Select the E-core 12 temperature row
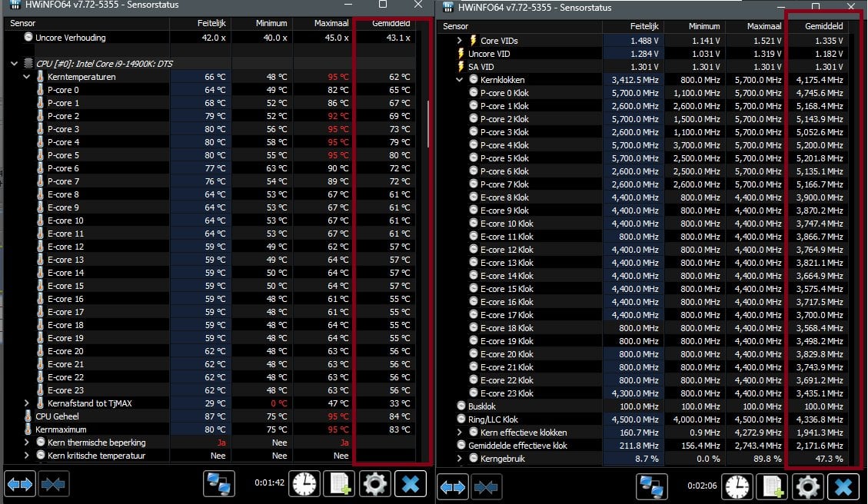Screen dimensions: 868x504 (x=210, y=246)
